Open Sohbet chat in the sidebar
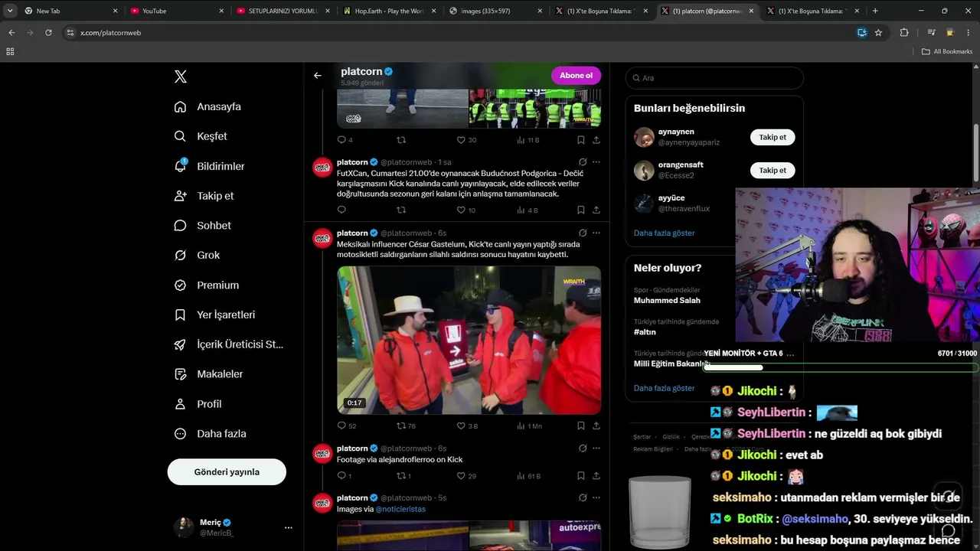 pos(202,226)
